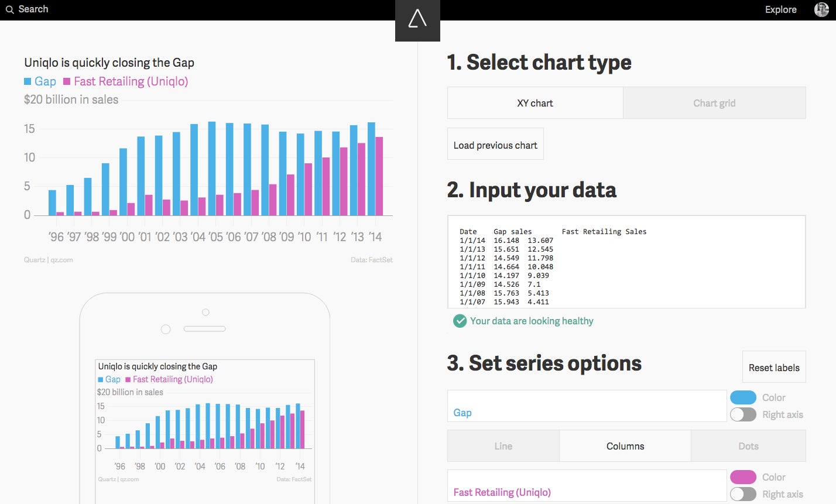Click the chart title inside the phone preview
836x504 pixels.
click(x=157, y=366)
